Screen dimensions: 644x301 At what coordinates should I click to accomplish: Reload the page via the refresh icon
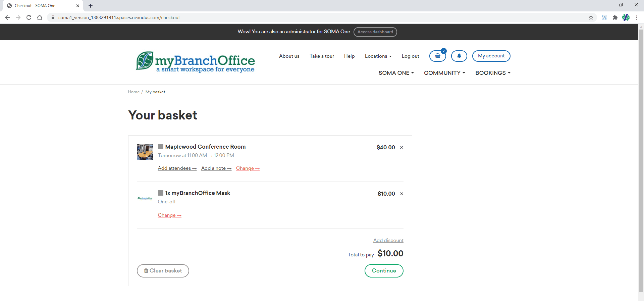(x=29, y=17)
